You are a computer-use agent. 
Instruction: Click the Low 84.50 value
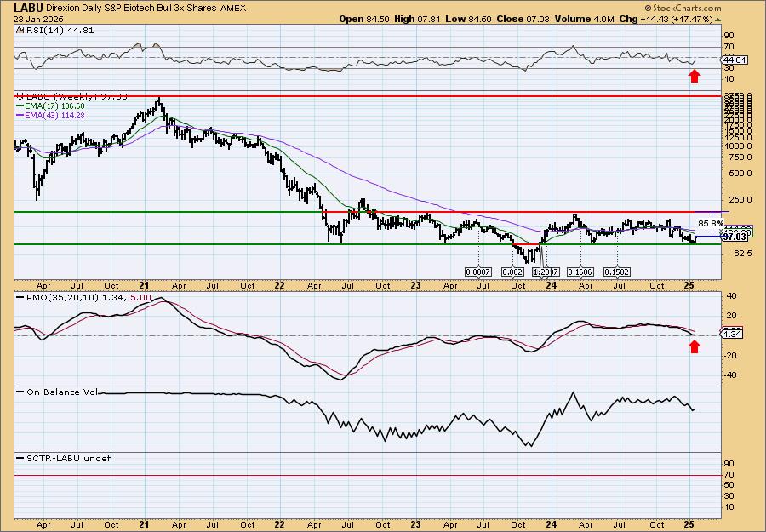[468, 19]
